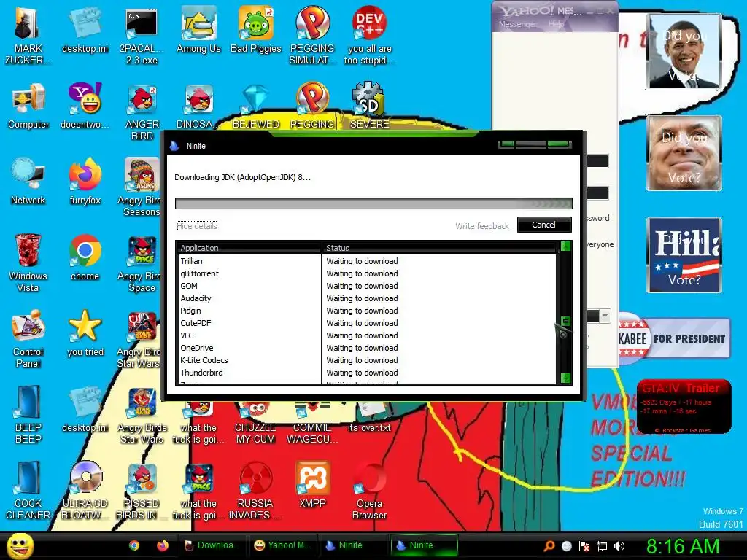Click Firefox icon in taskbar quick launch
The width and height of the screenshot is (747, 560).
[x=163, y=545]
